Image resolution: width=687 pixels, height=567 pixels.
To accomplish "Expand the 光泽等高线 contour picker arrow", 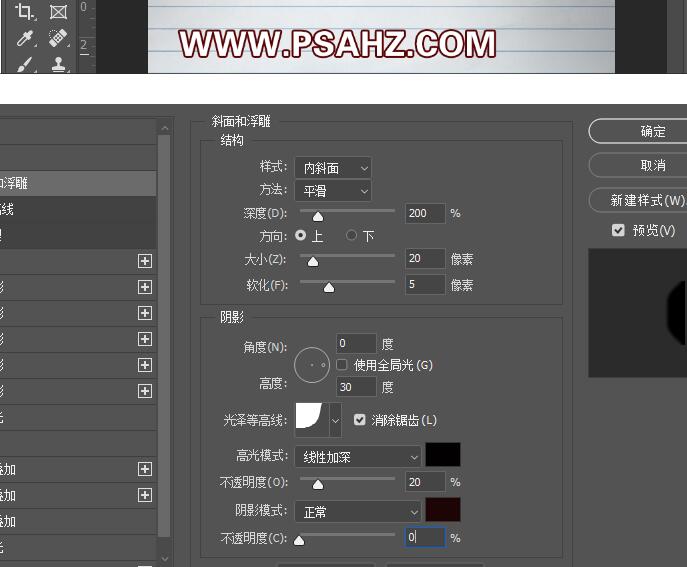I will (x=335, y=421).
